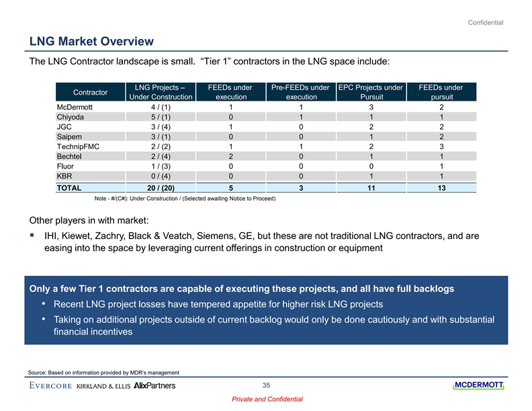
Task: Select the Chiyoda row label
Action: click(x=71, y=117)
